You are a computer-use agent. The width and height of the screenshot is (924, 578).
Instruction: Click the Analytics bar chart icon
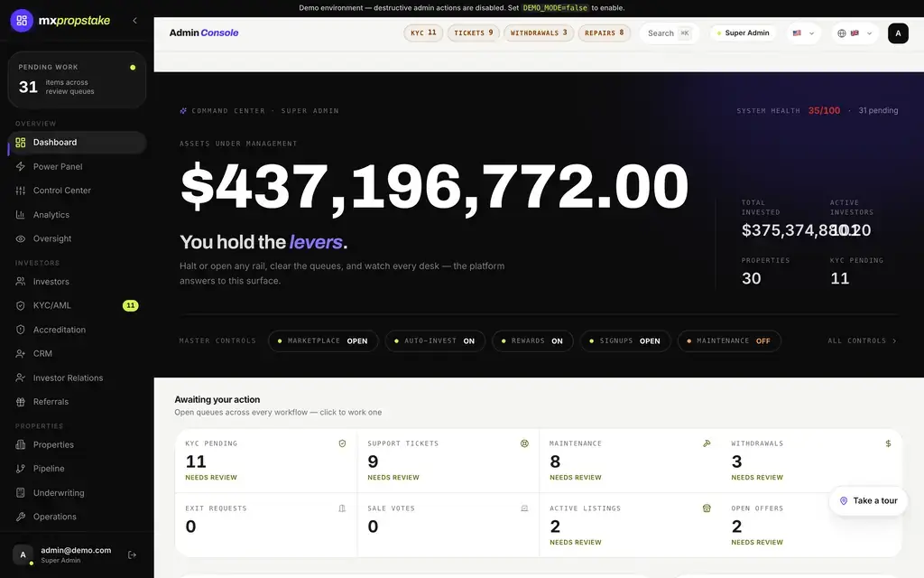[x=21, y=215]
